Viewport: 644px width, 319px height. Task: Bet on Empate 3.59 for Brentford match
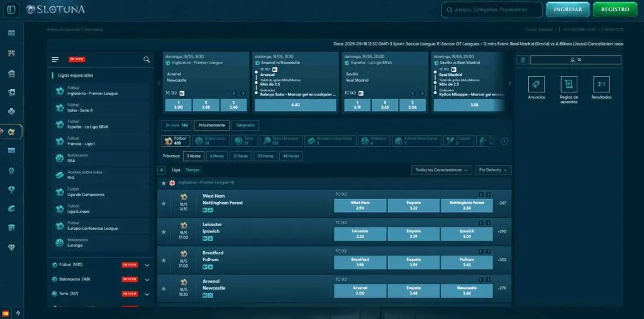point(413,262)
